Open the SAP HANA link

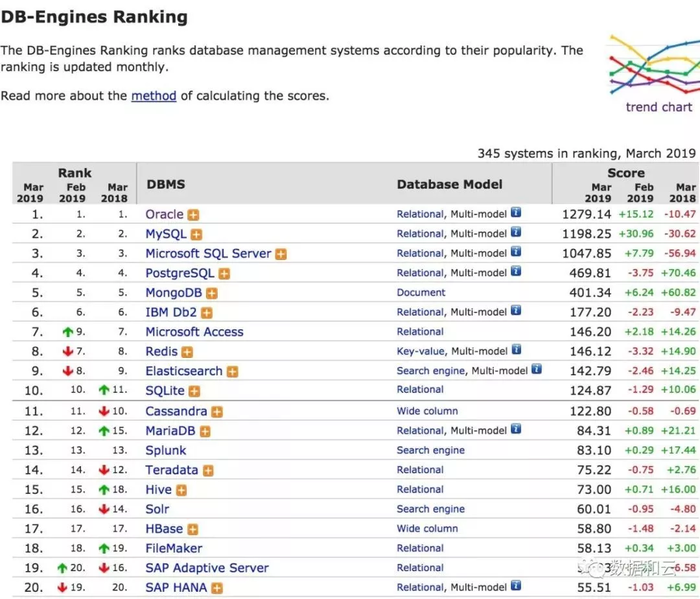(x=176, y=588)
